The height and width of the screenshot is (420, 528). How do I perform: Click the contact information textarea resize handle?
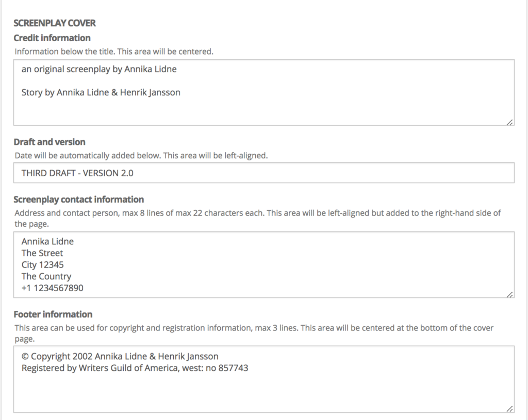coord(509,294)
